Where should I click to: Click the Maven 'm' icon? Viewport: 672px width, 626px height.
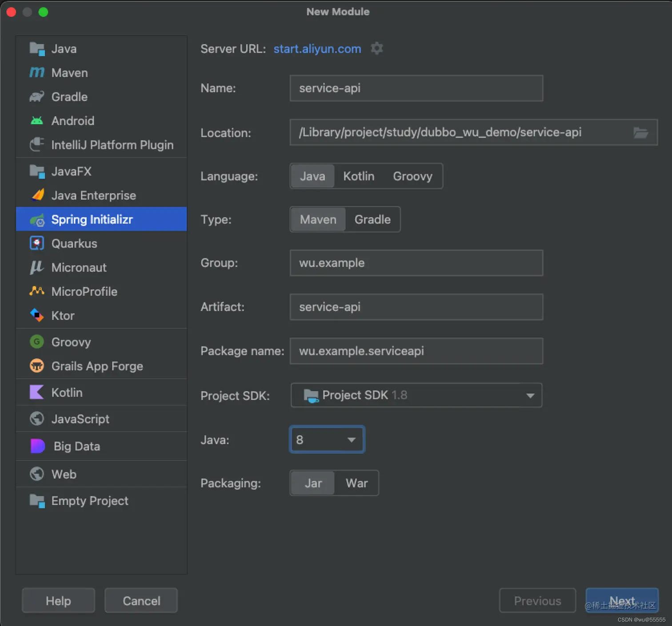pos(37,72)
